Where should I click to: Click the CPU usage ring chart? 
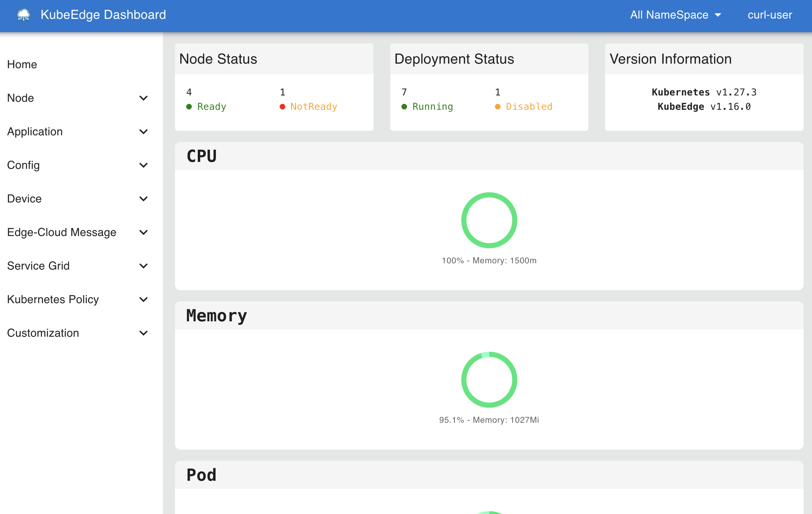click(489, 220)
